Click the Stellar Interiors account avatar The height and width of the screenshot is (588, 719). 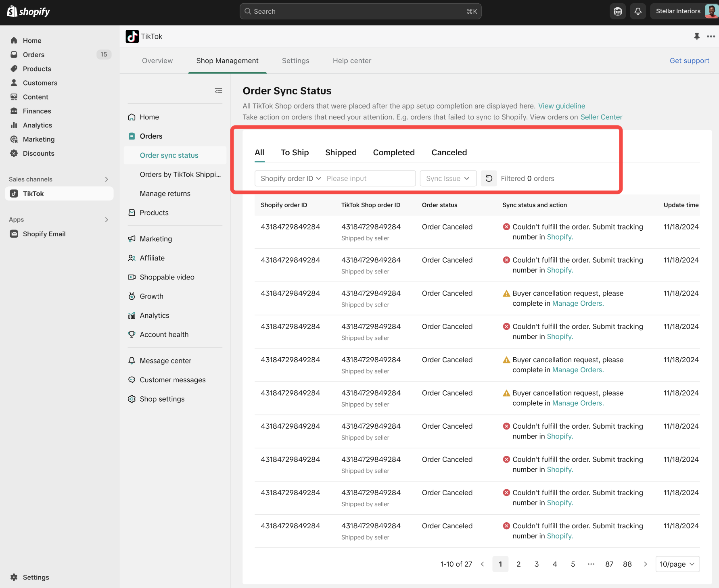click(x=711, y=11)
